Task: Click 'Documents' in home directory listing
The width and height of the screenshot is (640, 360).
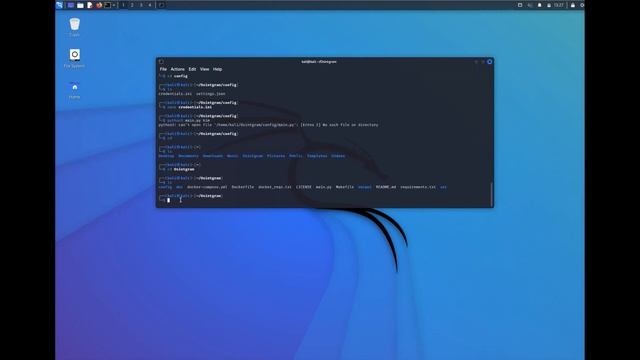Action: tap(188, 156)
